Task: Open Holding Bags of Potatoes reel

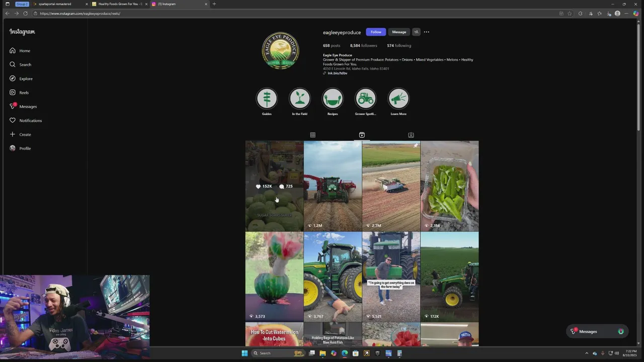Action: [333, 334]
